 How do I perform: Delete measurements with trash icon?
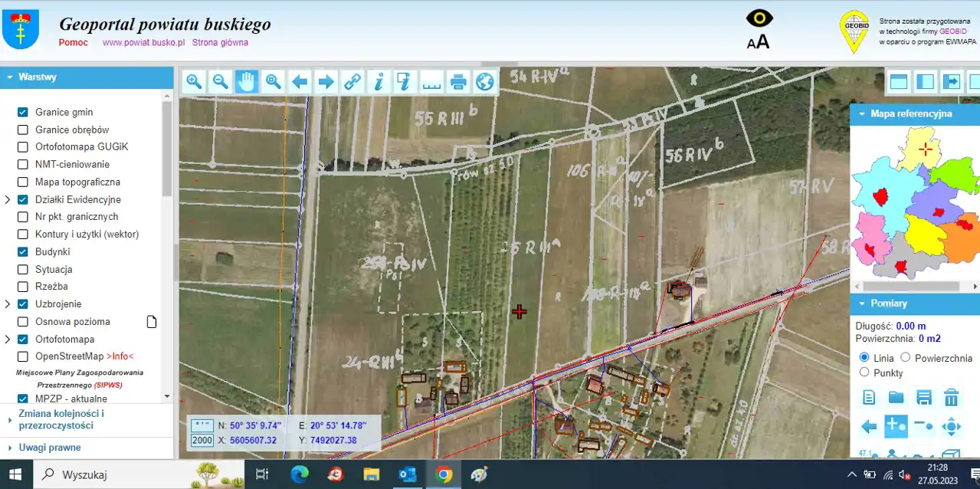tap(951, 397)
